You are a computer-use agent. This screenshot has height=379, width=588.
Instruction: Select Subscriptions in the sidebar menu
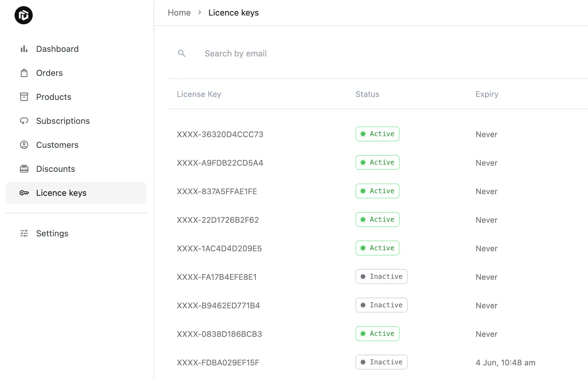pos(63,121)
